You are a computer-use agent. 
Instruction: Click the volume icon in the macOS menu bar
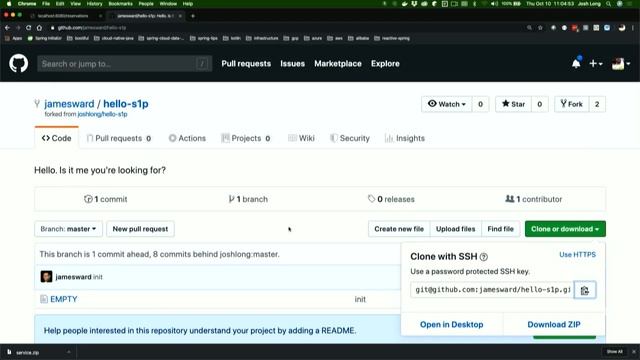click(x=494, y=4)
